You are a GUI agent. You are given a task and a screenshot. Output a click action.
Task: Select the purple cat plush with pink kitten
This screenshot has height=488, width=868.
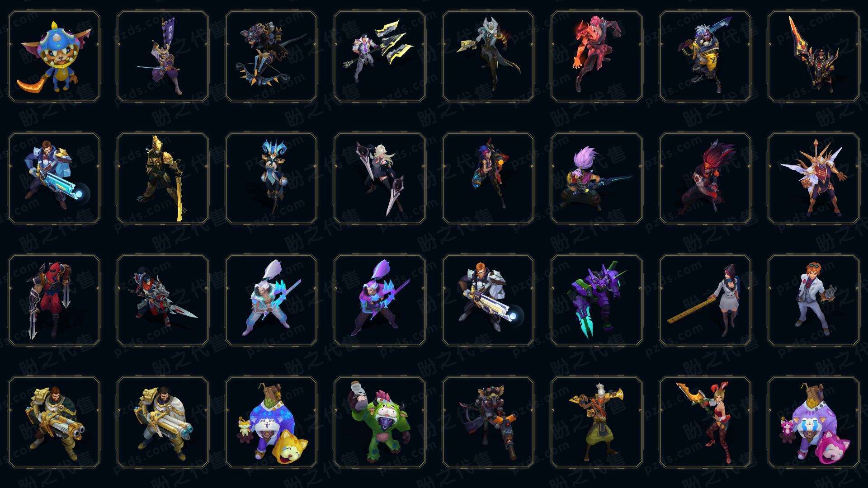tap(814, 422)
